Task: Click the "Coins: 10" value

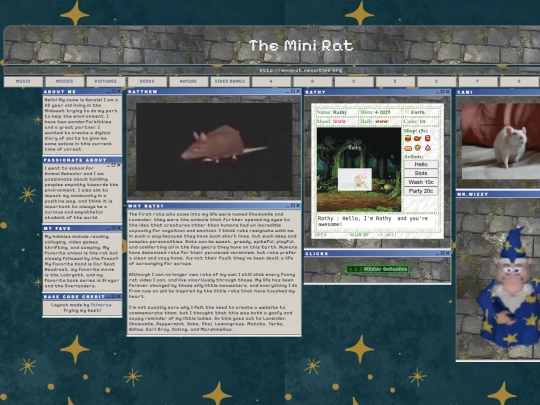Action: (x=414, y=122)
